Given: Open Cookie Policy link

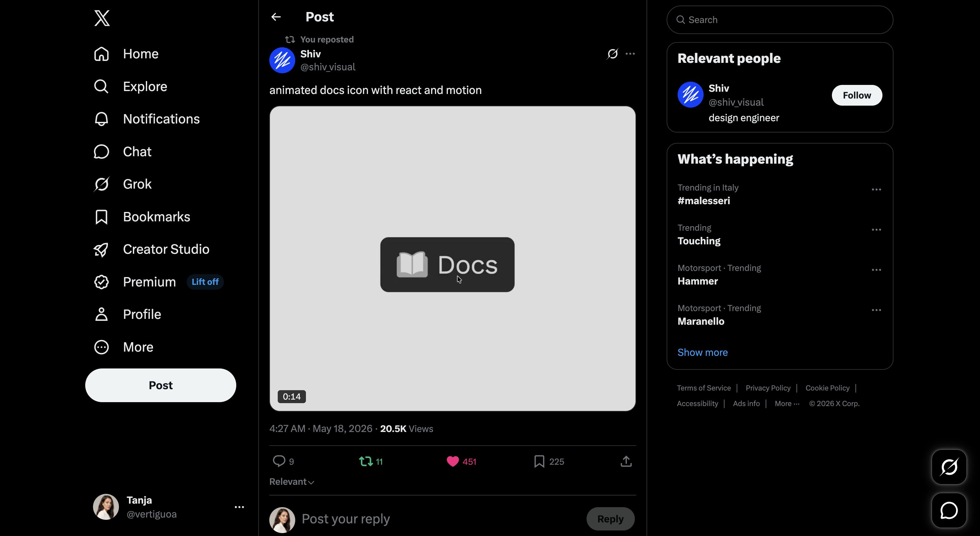Looking at the screenshot, I should tap(827, 388).
